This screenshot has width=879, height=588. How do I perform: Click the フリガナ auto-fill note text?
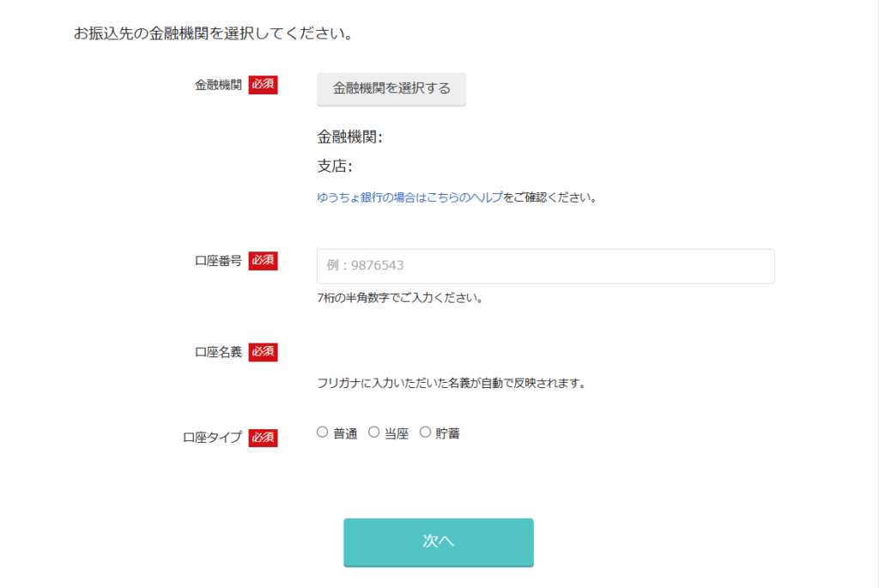pyautogui.click(x=451, y=383)
